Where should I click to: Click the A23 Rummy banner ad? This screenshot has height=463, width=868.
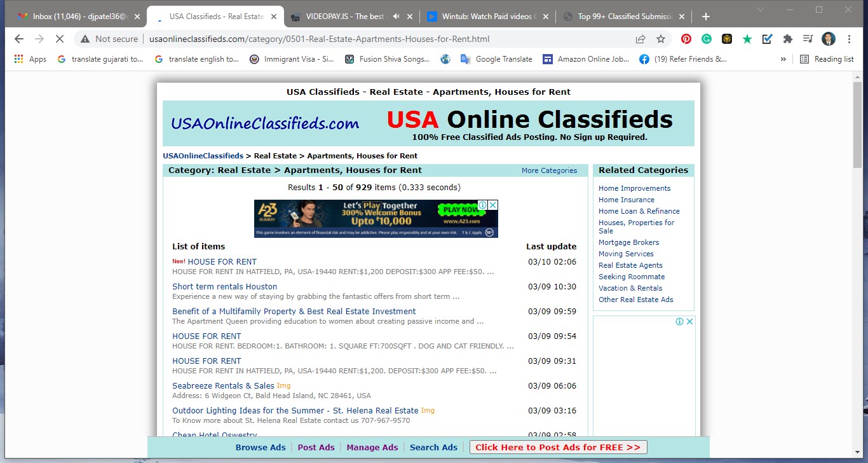pos(376,219)
